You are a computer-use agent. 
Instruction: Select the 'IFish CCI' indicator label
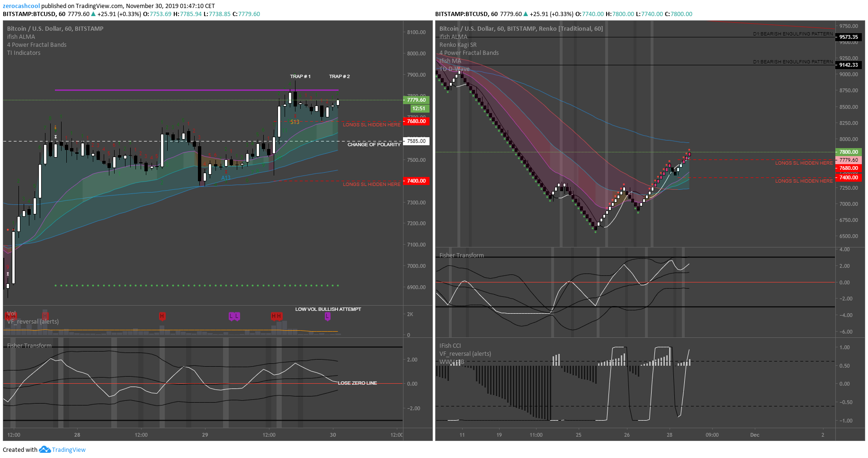pyautogui.click(x=450, y=345)
